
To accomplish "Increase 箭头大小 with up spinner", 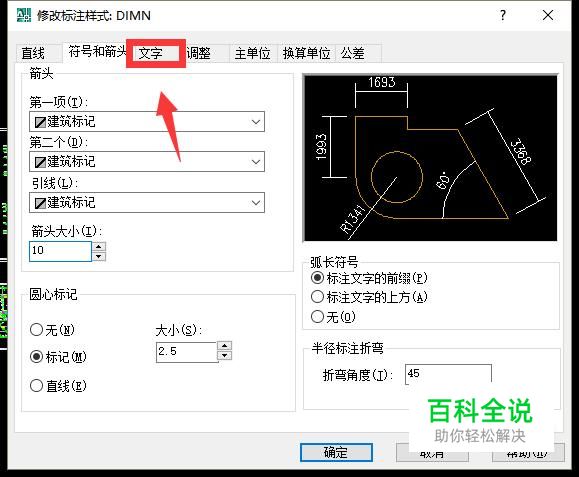I will pos(99,246).
